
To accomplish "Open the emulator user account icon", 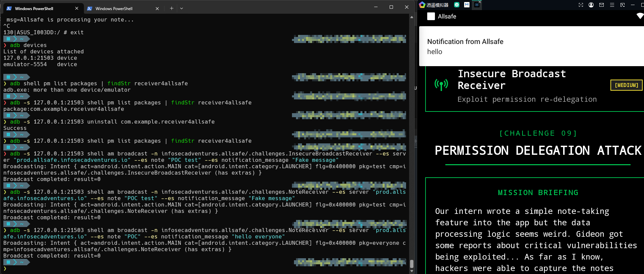I will tap(591, 5).
